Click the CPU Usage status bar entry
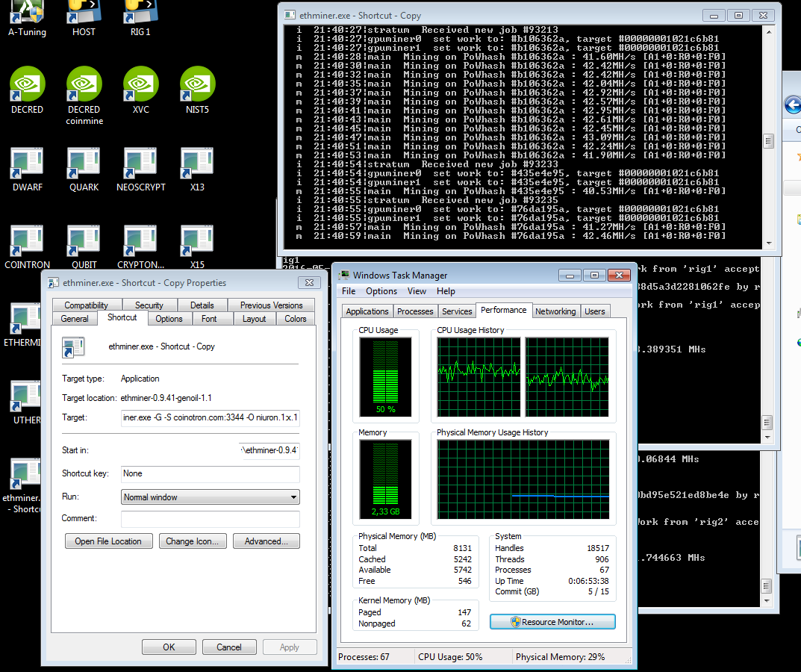This screenshot has width=801, height=672. [450, 656]
